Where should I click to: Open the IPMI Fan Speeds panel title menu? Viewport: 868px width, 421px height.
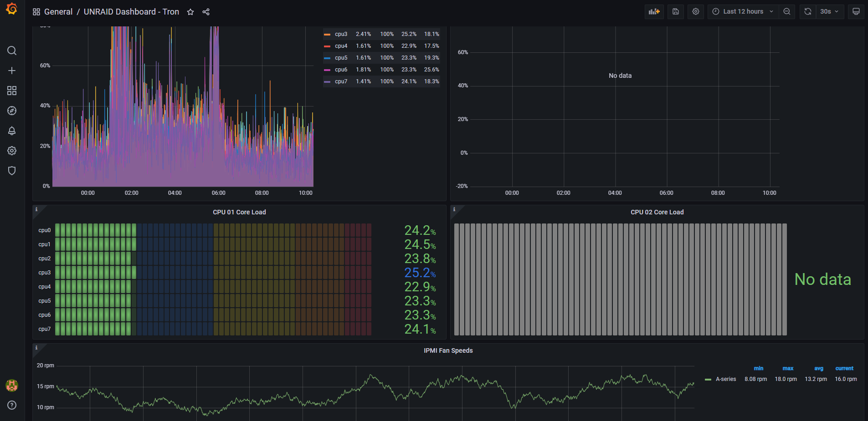(x=448, y=350)
